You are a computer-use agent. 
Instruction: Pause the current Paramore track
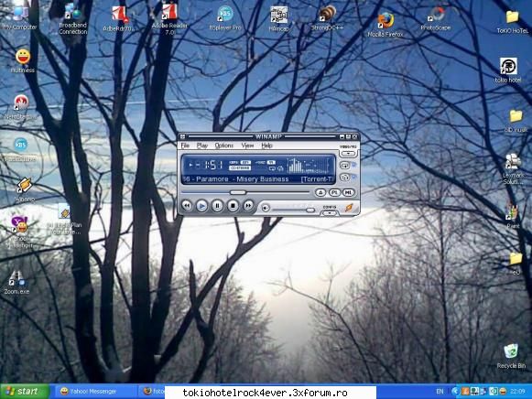pos(217,205)
